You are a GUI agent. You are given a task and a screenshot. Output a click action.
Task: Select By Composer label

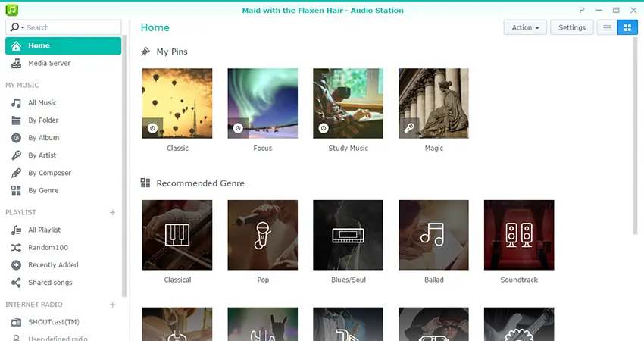tap(50, 173)
